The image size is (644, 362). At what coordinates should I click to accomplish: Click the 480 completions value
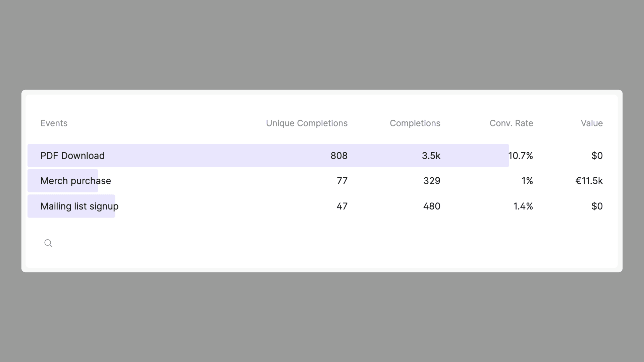pyautogui.click(x=432, y=206)
